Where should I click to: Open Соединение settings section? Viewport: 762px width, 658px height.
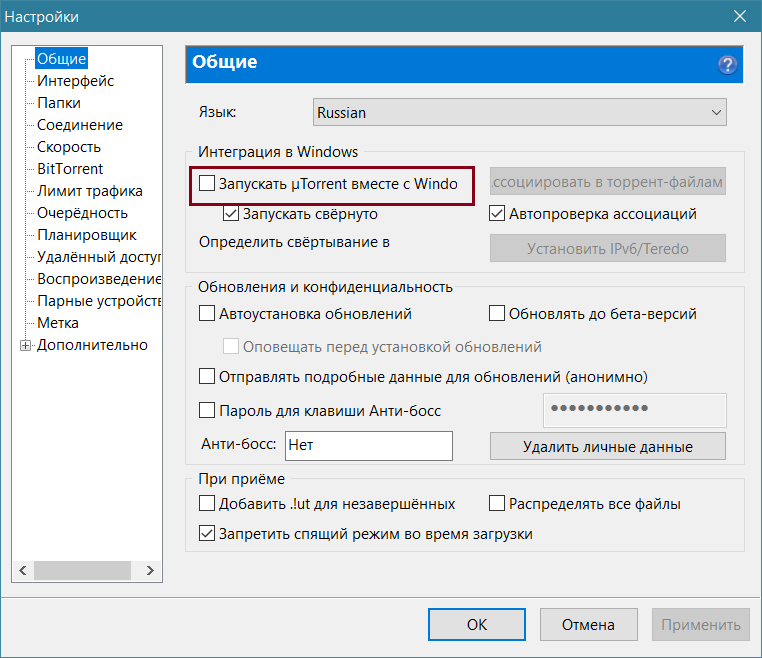[x=80, y=125]
